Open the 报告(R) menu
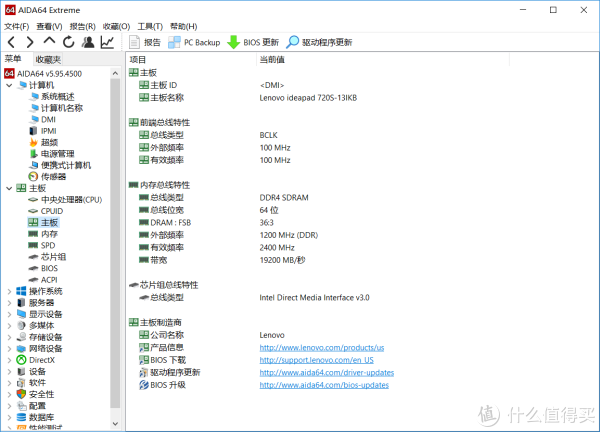 tap(82, 26)
